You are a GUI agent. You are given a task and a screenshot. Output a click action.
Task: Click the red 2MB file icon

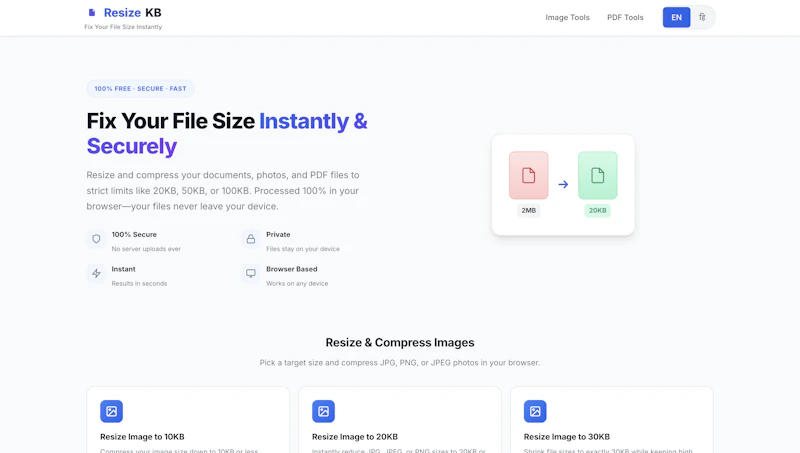[529, 175]
